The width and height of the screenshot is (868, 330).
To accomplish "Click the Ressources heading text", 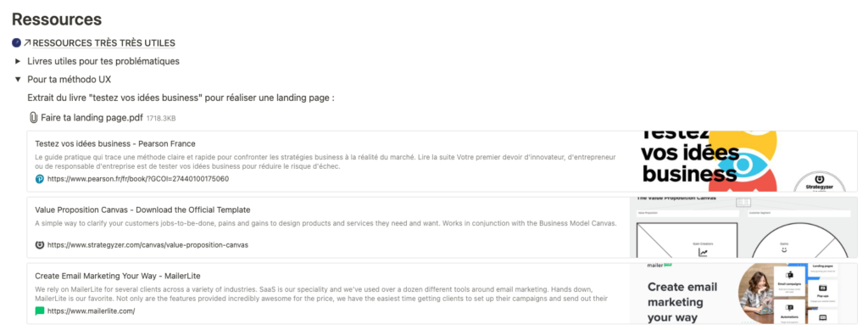I will tap(57, 20).
